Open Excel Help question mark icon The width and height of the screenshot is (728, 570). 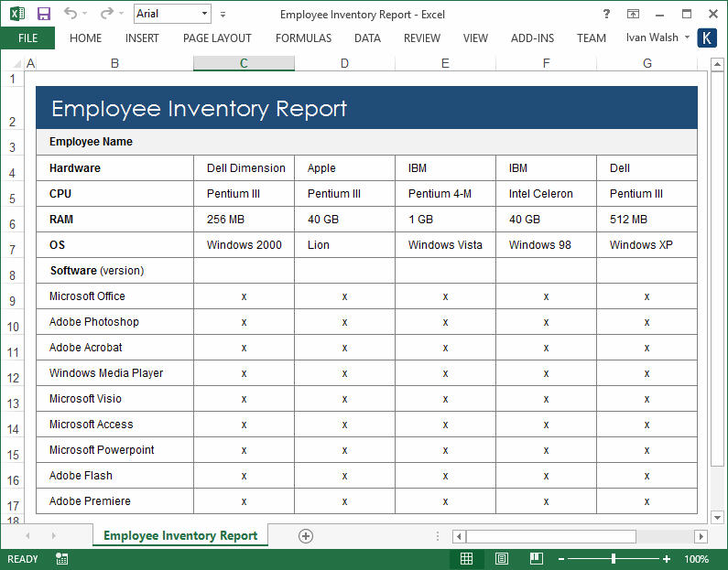(606, 14)
